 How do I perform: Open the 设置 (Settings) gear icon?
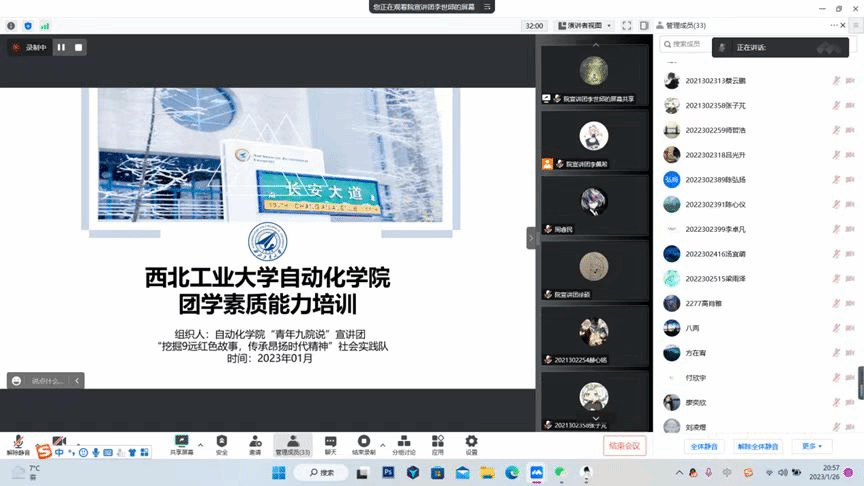[471, 443]
